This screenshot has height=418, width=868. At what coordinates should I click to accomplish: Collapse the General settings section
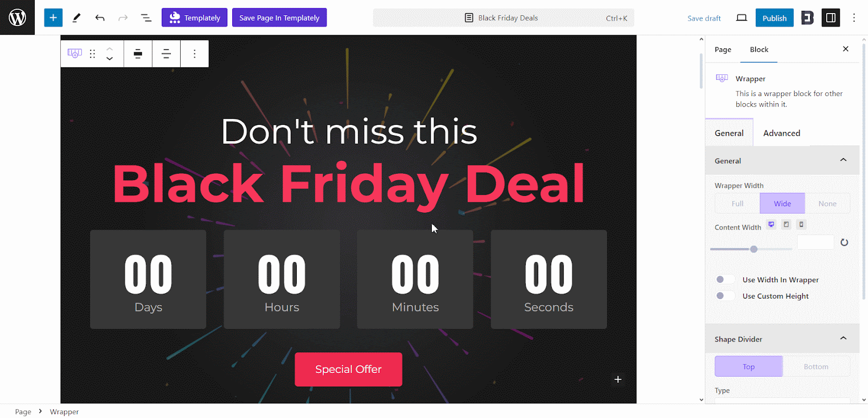(x=843, y=160)
